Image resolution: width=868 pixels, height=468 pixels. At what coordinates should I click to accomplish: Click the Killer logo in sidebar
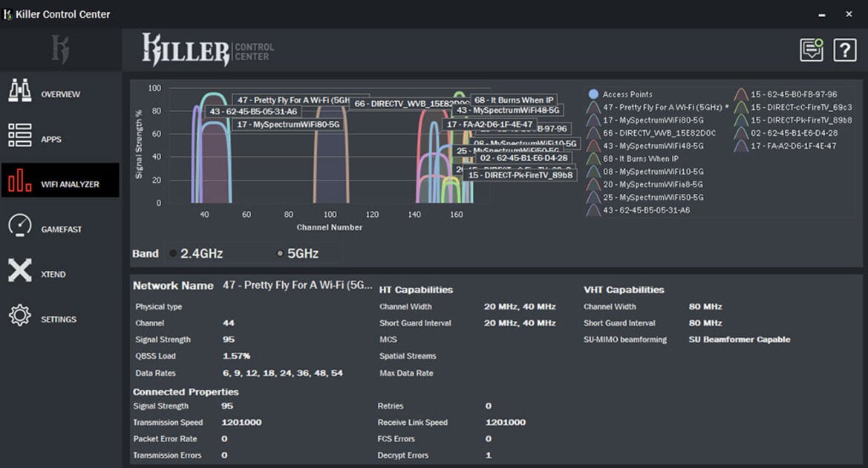point(60,49)
